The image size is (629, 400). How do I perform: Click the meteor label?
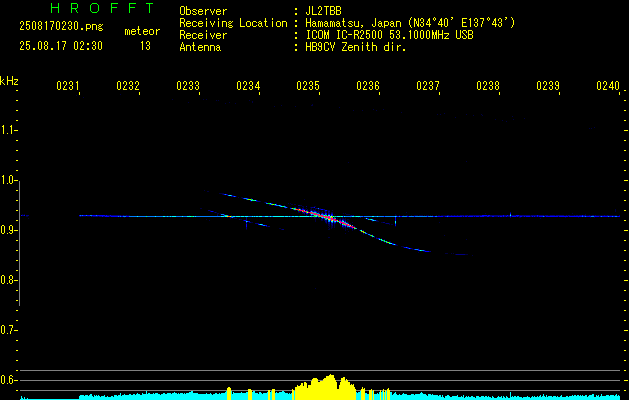click(142, 31)
